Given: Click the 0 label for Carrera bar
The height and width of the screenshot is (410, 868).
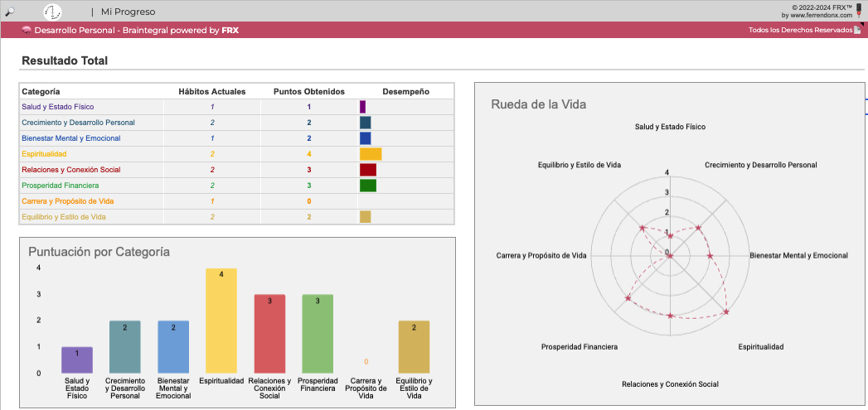Looking at the screenshot, I should tap(366, 362).
